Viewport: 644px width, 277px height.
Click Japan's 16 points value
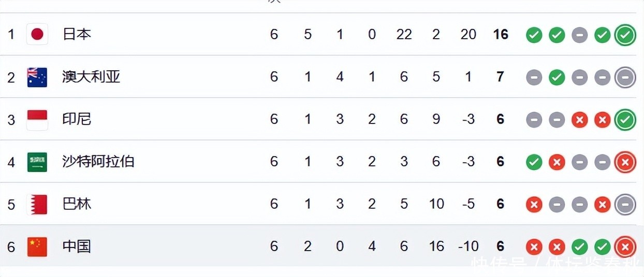(501, 35)
